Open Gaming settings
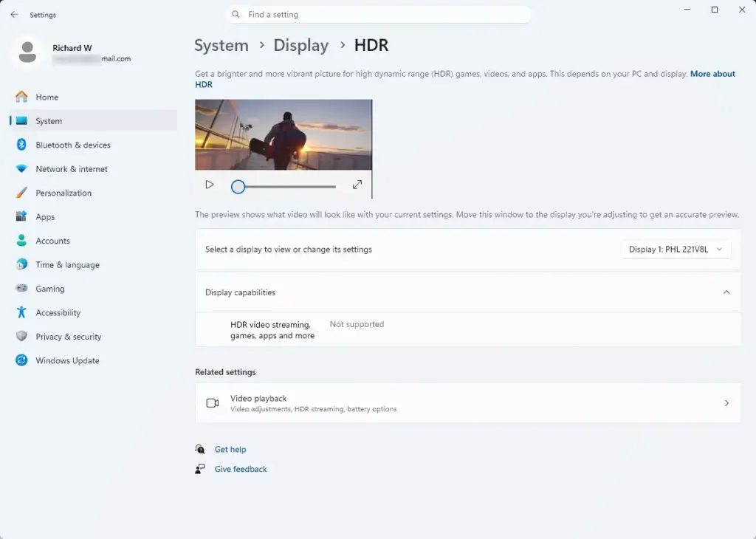Viewport: 756px width, 539px height. pyautogui.click(x=93, y=288)
